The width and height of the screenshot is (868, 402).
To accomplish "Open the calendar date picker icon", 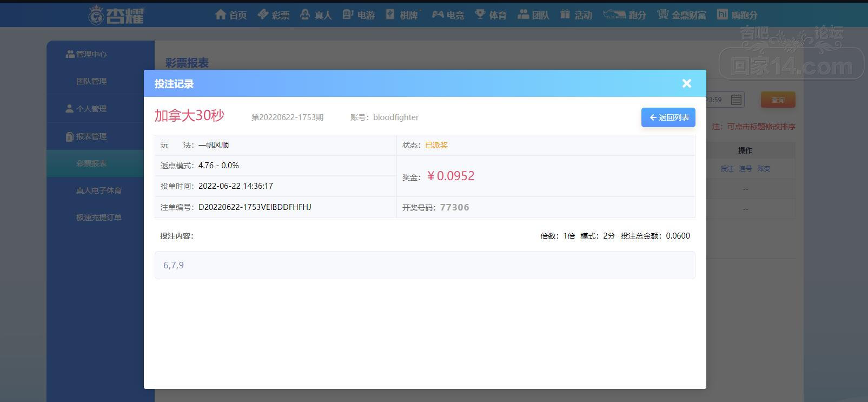I will (736, 100).
